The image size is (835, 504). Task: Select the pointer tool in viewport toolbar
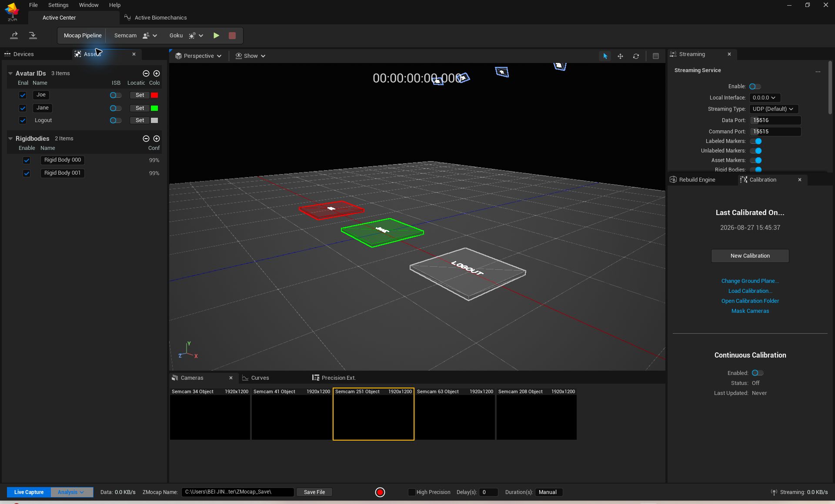605,56
